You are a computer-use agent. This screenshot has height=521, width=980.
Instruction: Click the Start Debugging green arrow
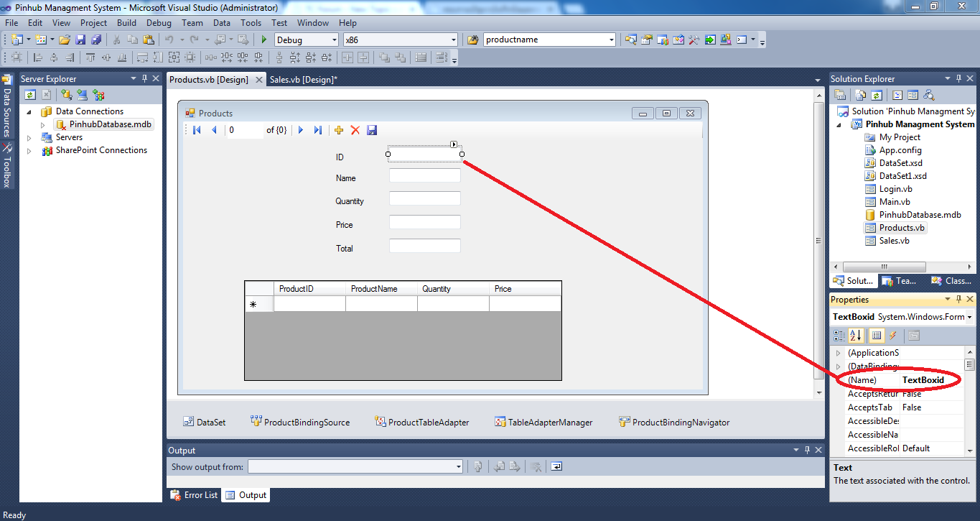point(263,40)
